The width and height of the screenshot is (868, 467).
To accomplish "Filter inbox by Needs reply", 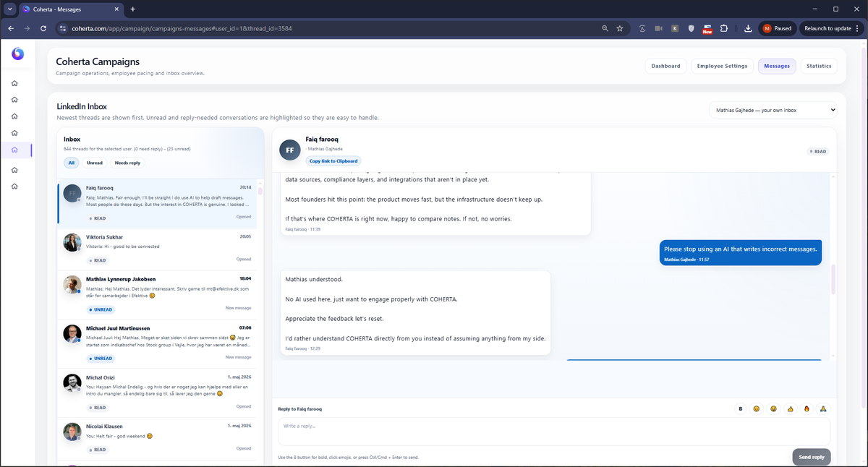I will (127, 163).
